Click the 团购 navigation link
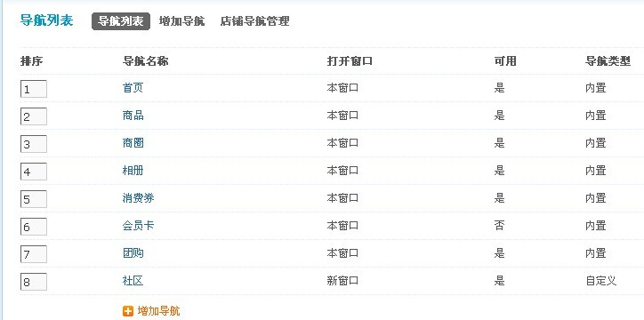Screen dimensions: 644x320 (133, 252)
